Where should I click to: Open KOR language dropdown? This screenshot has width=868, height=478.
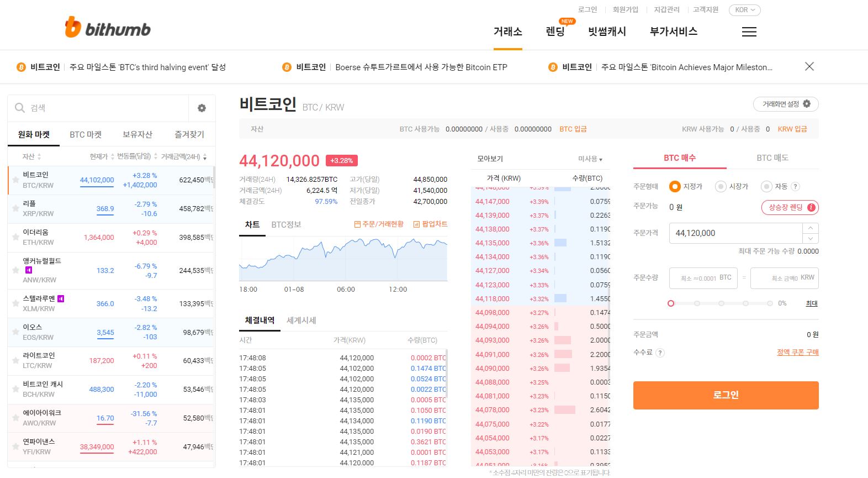pyautogui.click(x=745, y=10)
